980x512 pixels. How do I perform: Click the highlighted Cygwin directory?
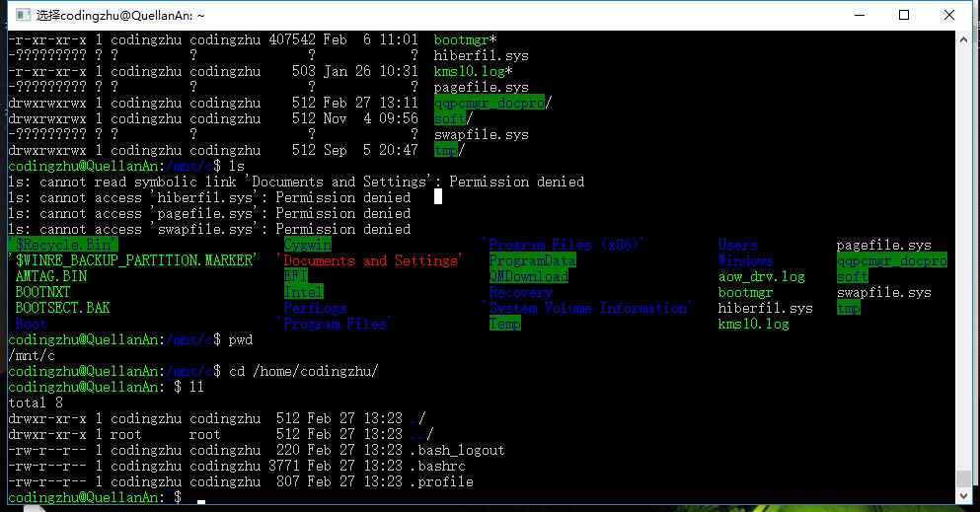pos(308,245)
